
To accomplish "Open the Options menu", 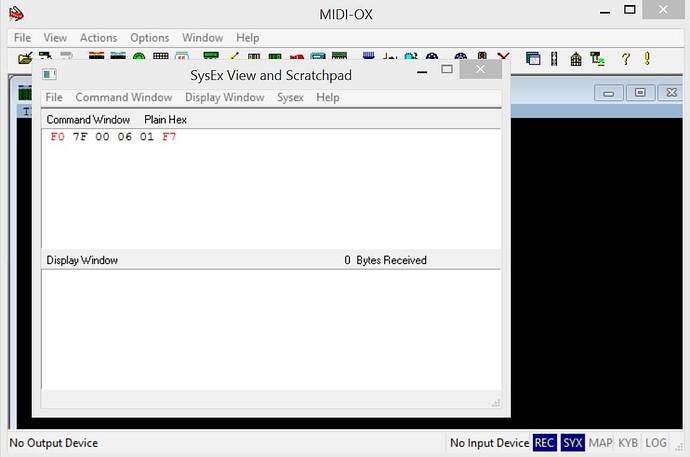I will [x=150, y=38].
